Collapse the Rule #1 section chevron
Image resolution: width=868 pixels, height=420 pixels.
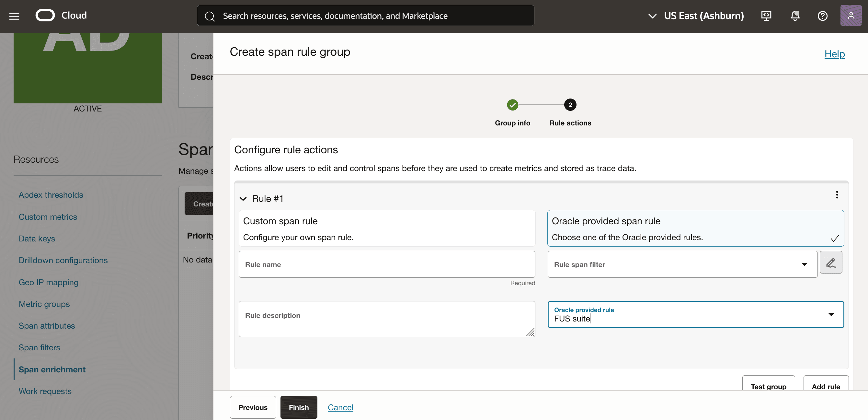(243, 199)
